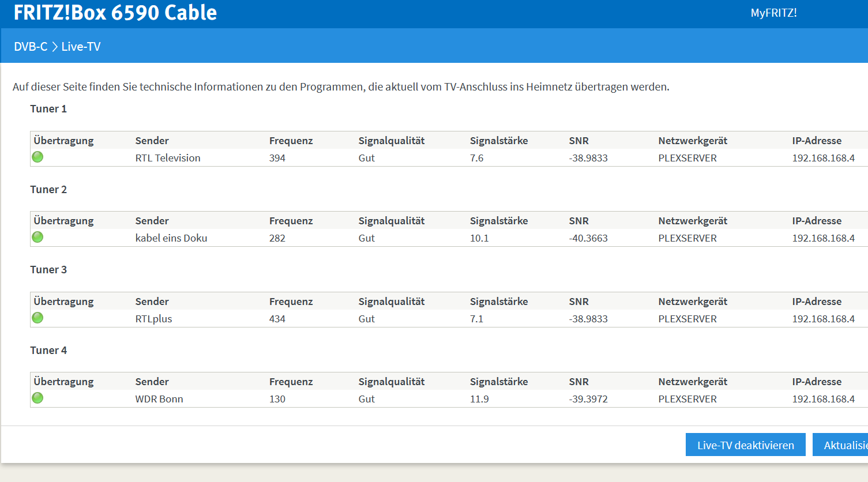Click the FRITZ!Box 6590 Cable title
This screenshot has height=482, width=868.
[x=115, y=13]
